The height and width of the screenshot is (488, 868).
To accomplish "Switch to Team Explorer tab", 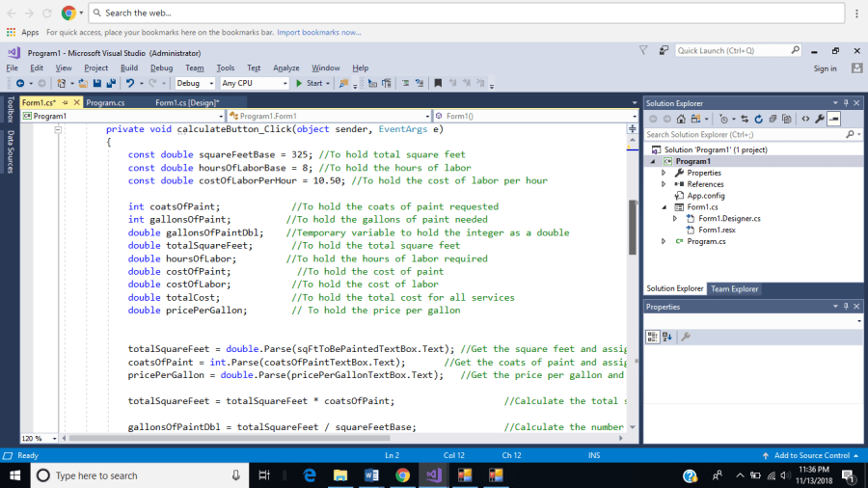I will tap(734, 288).
